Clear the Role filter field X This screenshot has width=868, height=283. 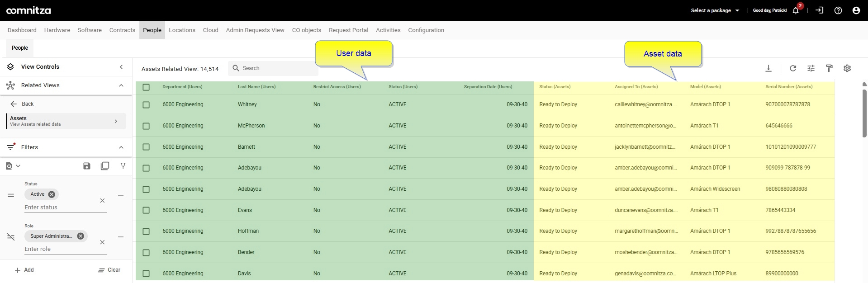tap(102, 242)
